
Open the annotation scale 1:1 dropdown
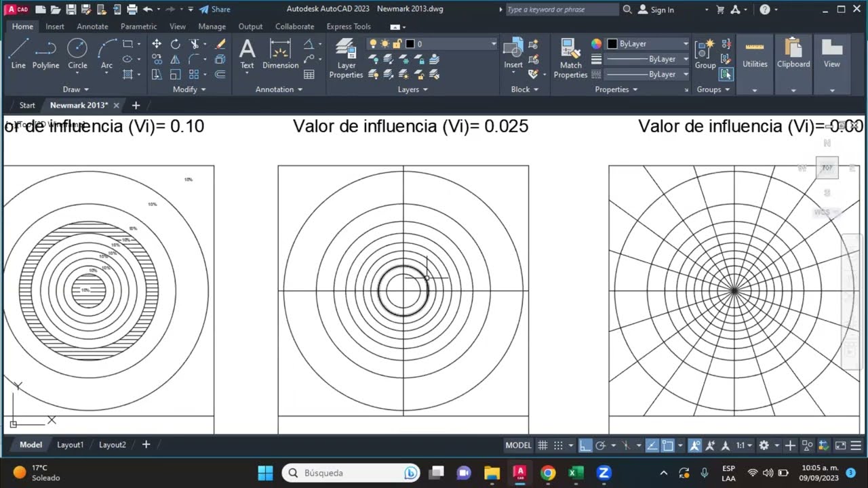click(744, 445)
